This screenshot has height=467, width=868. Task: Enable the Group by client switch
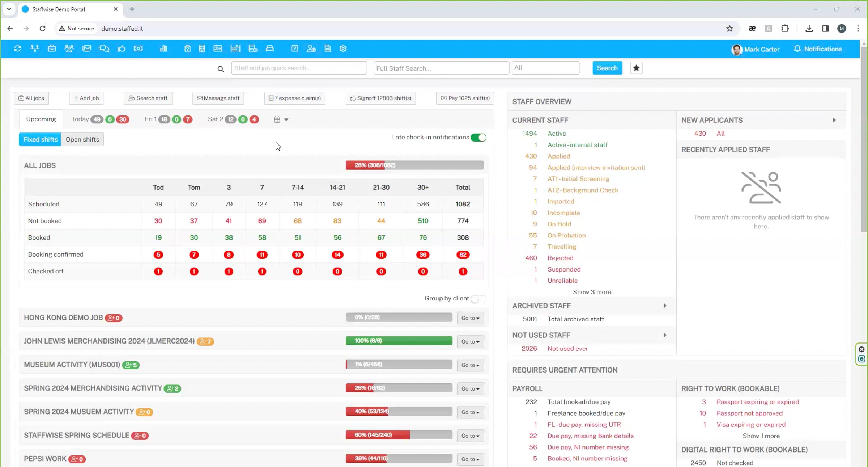point(478,299)
